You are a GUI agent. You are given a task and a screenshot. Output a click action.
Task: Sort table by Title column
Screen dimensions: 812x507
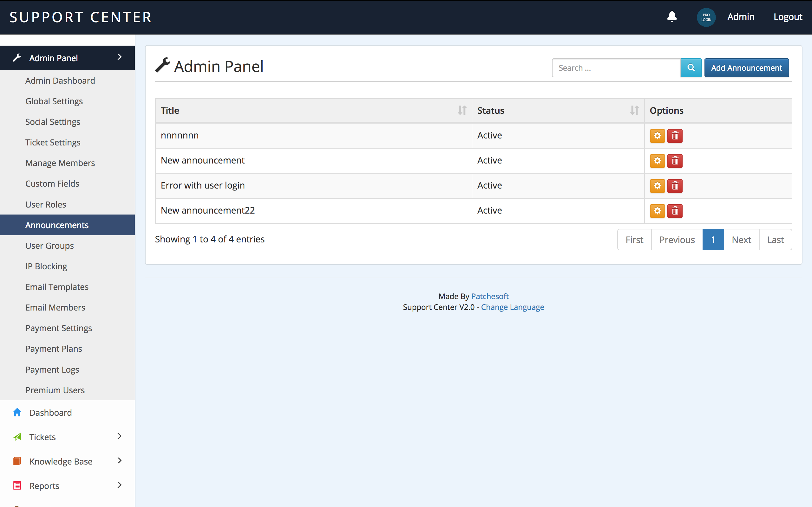click(462, 110)
